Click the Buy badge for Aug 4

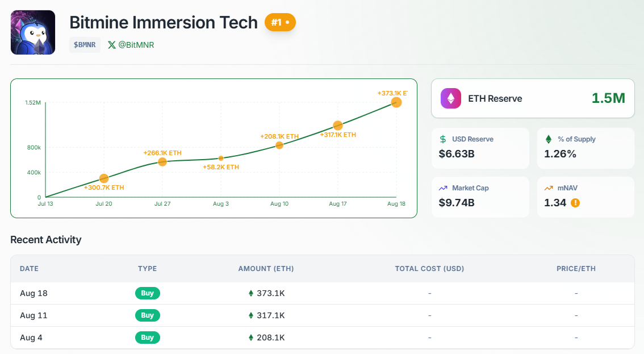pos(148,338)
